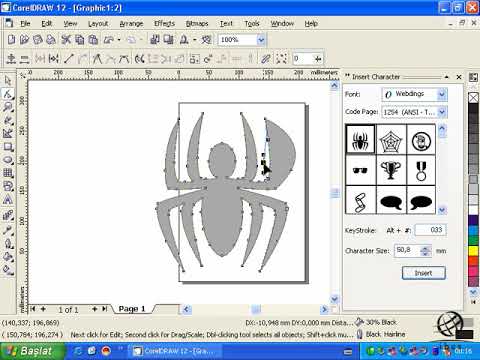Pick the trophy character thumbnail
Viewport: 480px width, 360px height.
pyautogui.click(x=391, y=170)
